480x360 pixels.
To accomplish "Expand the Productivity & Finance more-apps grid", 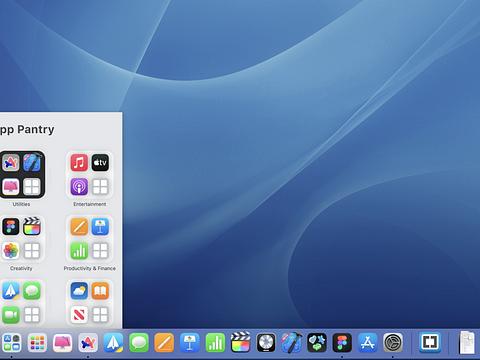I will (x=100, y=251).
